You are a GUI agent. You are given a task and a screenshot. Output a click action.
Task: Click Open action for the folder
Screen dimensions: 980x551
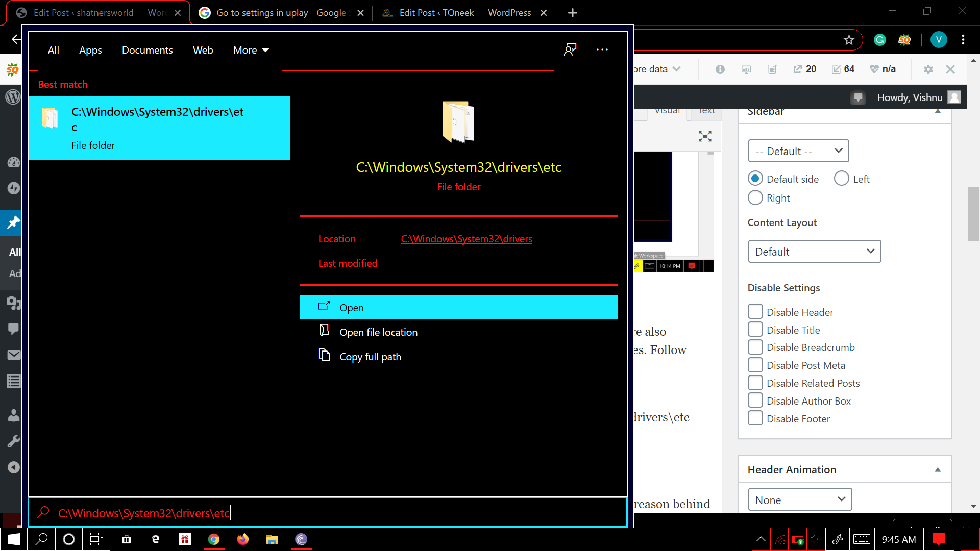[458, 307]
